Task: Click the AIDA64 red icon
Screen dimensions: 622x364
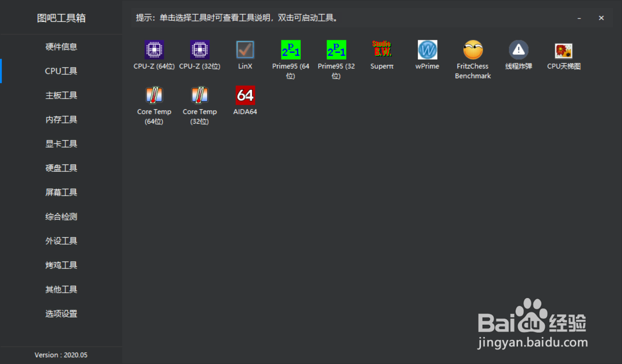Action: click(x=245, y=95)
